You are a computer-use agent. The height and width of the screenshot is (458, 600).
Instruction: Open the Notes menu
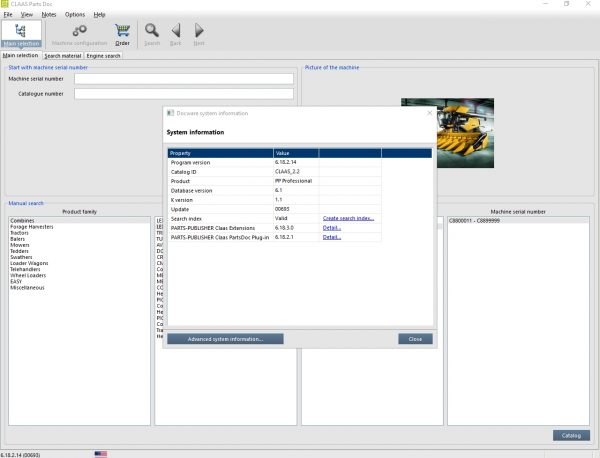tap(49, 15)
